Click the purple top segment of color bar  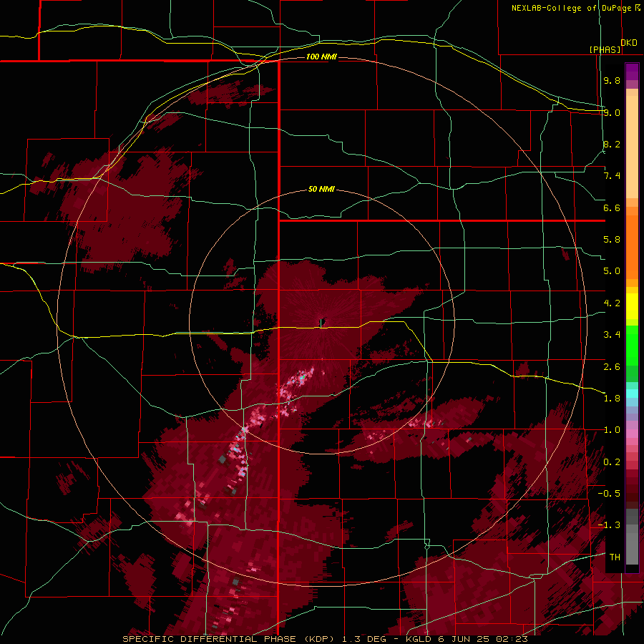[632, 72]
